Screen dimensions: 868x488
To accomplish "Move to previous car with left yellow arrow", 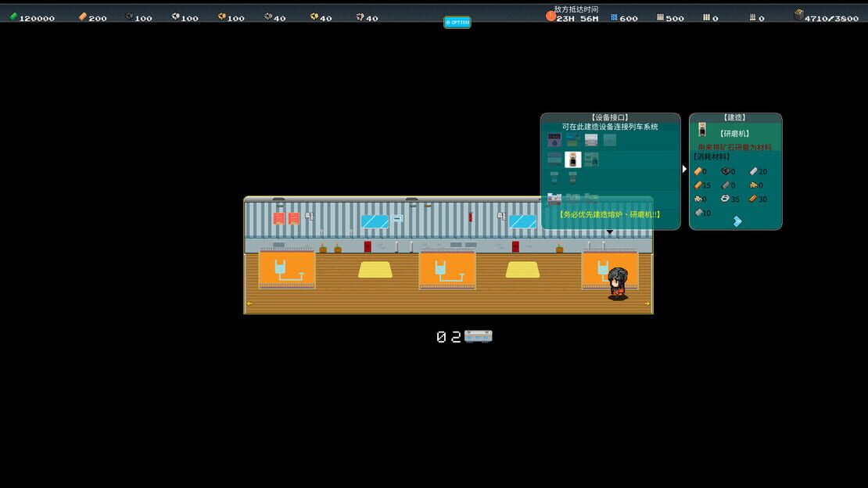I will pyautogui.click(x=249, y=303).
